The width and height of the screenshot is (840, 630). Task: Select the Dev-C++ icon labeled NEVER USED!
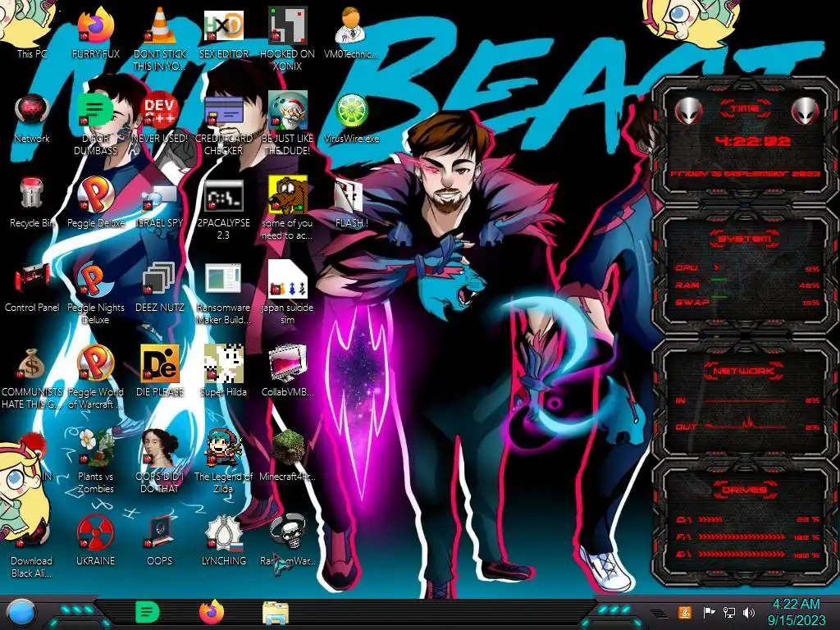coord(160,118)
